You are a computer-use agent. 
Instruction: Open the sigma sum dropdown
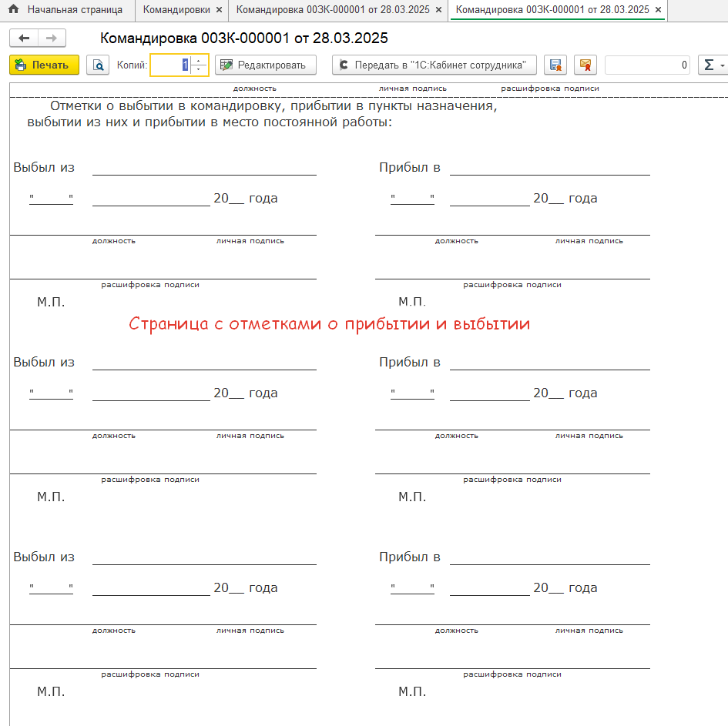713,65
